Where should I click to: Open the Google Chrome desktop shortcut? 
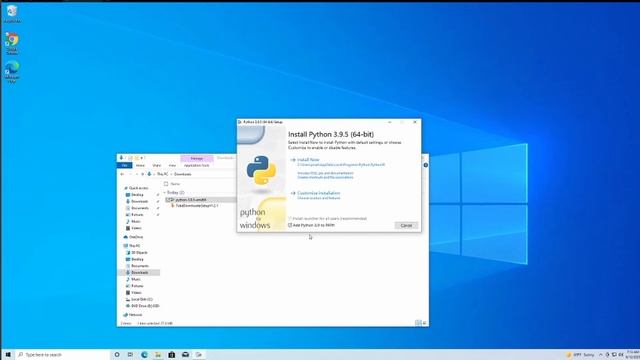click(12, 44)
